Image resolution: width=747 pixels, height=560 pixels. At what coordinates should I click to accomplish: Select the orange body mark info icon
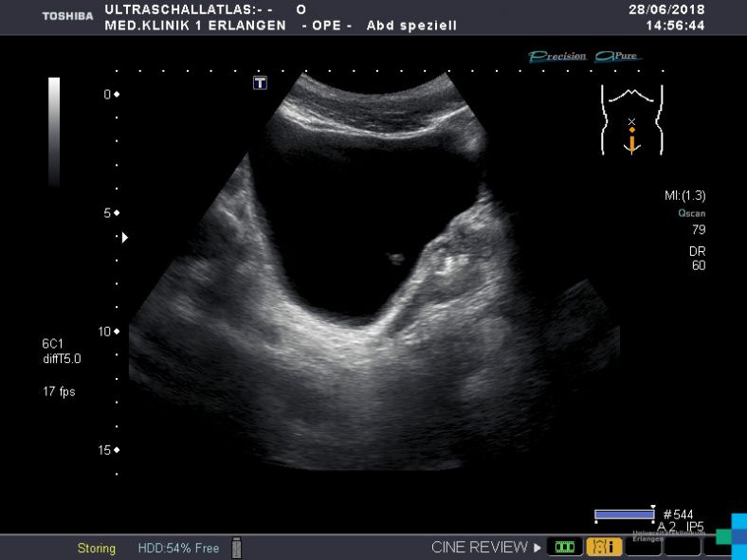coord(604,547)
